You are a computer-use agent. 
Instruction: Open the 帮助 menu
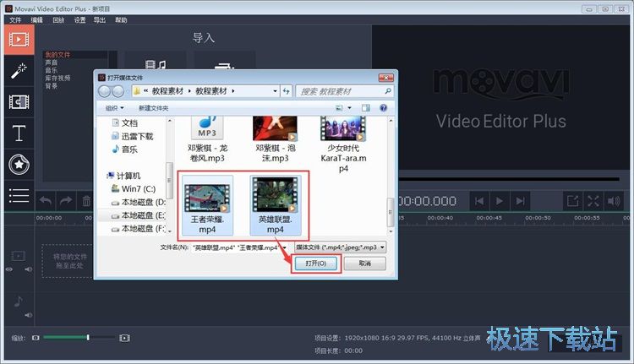click(121, 19)
